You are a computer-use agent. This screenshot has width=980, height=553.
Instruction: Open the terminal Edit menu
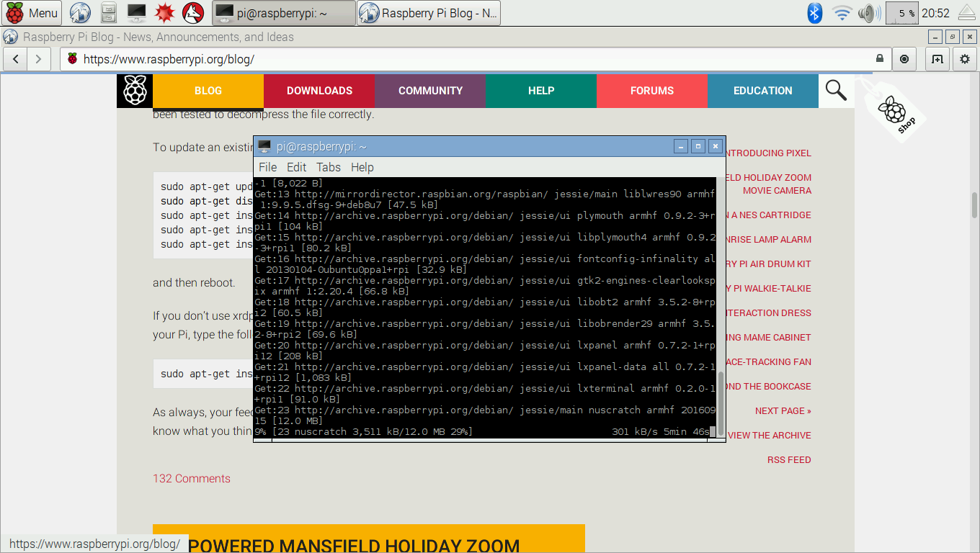click(x=296, y=167)
